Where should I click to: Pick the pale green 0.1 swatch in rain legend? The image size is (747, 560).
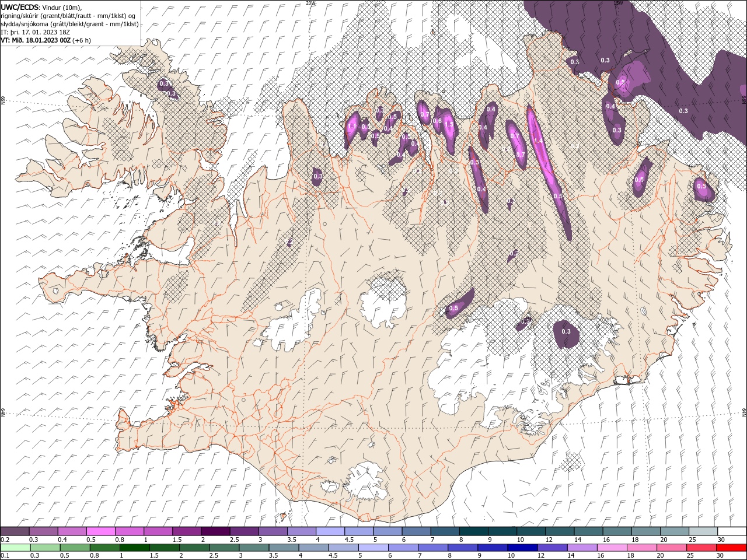pyautogui.click(x=15, y=548)
